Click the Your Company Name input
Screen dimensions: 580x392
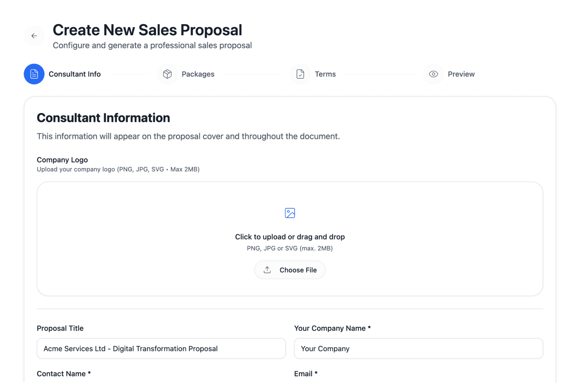tap(418, 348)
